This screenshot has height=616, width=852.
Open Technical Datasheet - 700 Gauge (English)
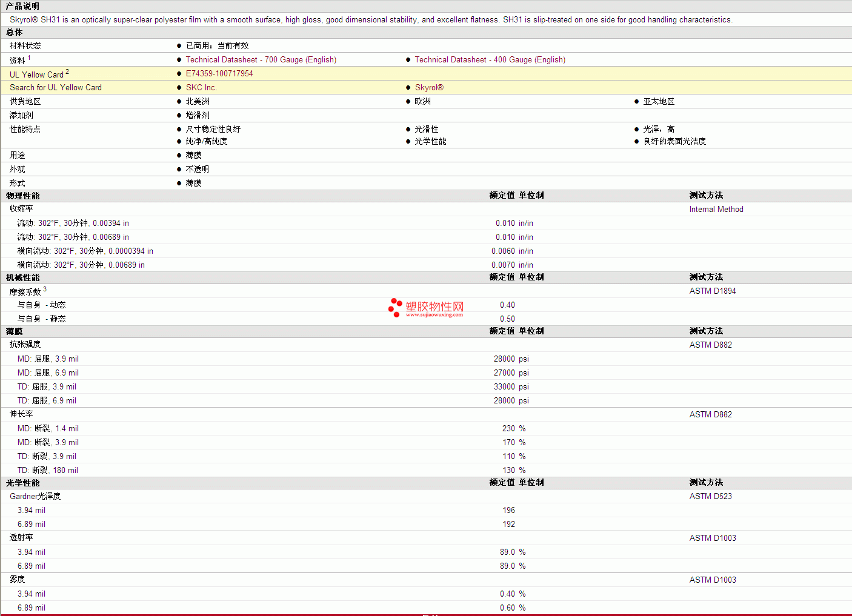click(261, 59)
